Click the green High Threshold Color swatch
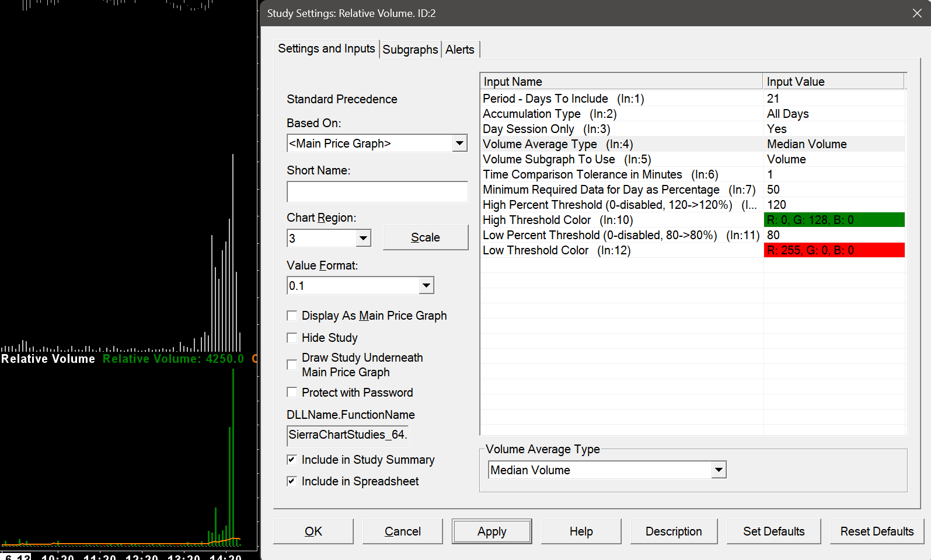Viewport: 931px width, 560px height. (834, 220)
